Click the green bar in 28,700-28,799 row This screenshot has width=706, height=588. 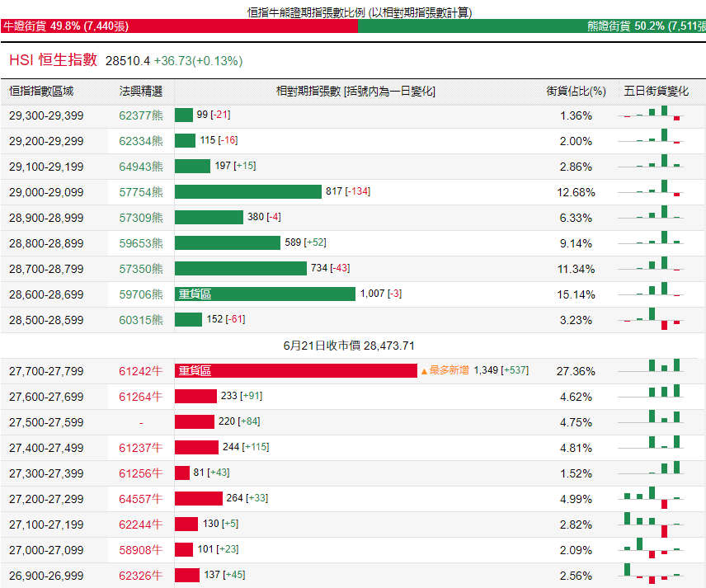coord(241,268)
